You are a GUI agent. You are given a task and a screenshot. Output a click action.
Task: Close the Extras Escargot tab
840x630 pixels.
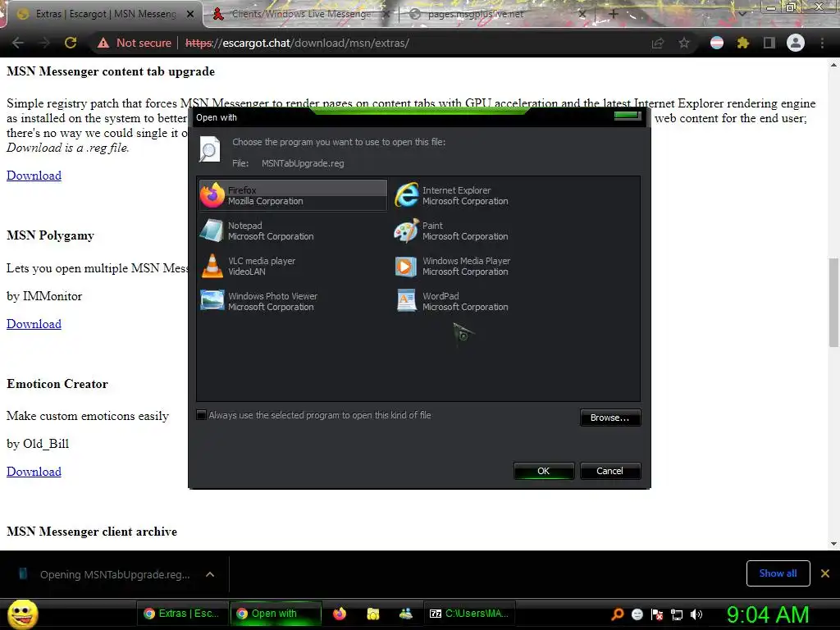pyautogui.click(x=190, y=15)
